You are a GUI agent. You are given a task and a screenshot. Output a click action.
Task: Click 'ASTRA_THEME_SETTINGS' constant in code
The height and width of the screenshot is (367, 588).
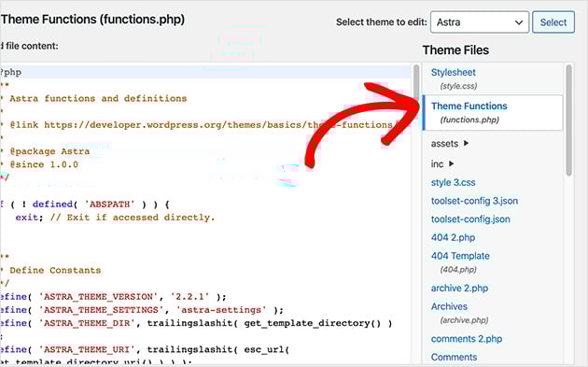(101, 310)
